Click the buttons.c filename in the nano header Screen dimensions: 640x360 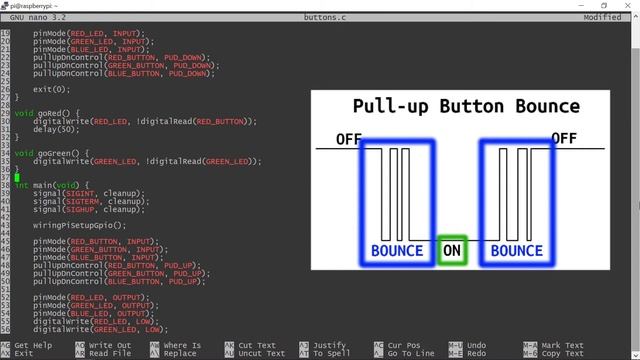325,17
